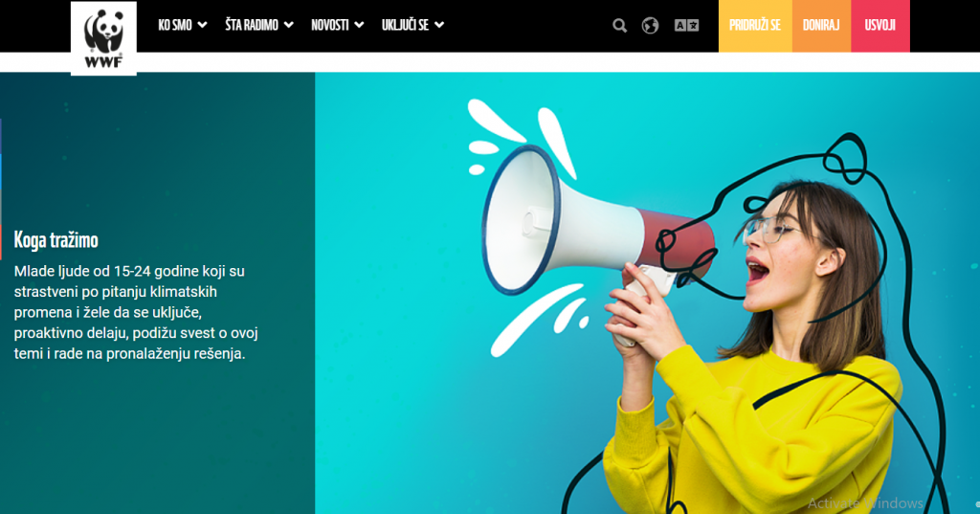The width and height of the screenshot is (980, 514).
Task: Select the globe region selector icon
Action: pyautogui.click(x=650, y=26)
